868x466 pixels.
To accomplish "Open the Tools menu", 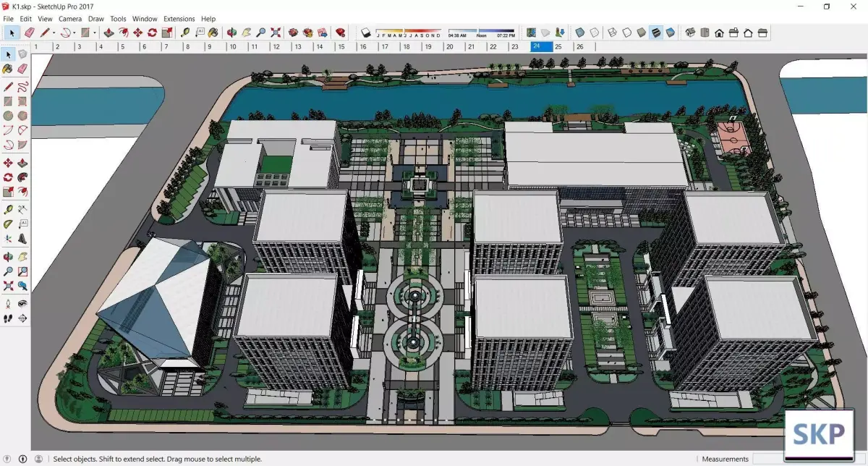I will (x=118, y=19).
